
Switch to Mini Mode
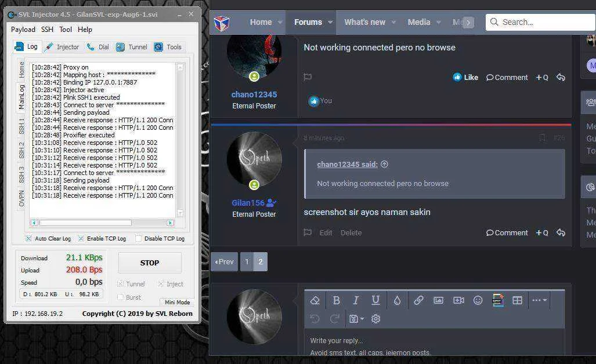click(177, 302)
